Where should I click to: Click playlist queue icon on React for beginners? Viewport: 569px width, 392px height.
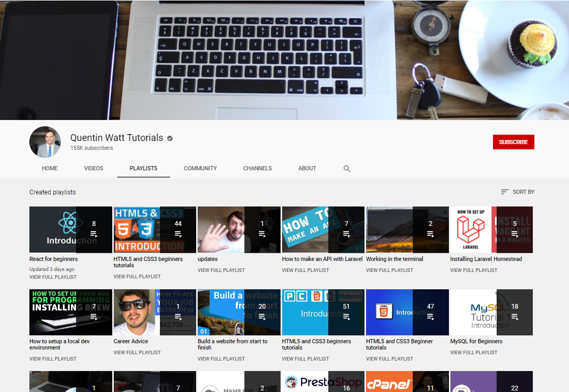[x=94, y=234]
